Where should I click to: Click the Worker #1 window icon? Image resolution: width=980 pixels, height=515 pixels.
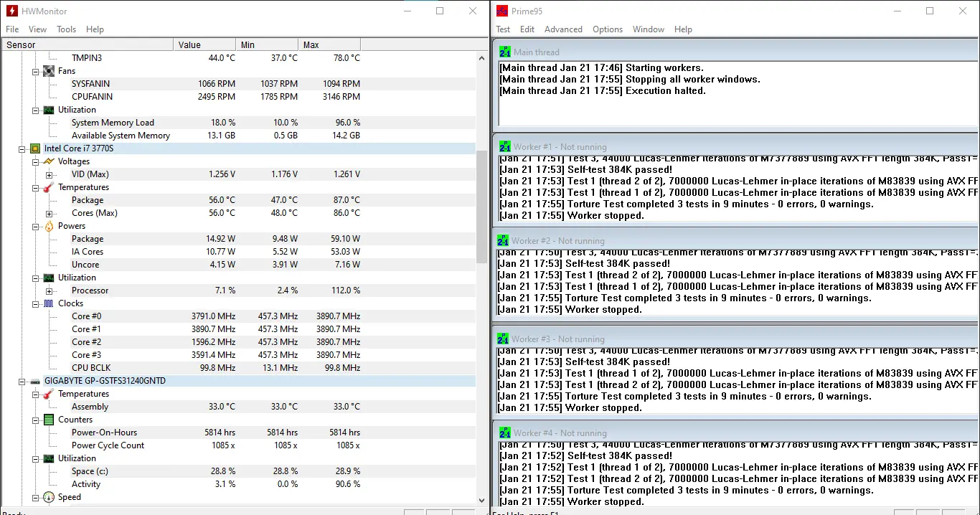point(505,146)
